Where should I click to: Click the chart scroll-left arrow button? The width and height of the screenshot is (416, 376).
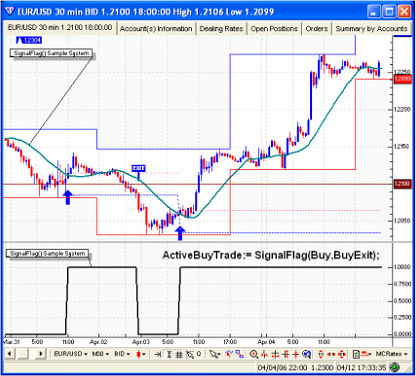click(9, 354)
